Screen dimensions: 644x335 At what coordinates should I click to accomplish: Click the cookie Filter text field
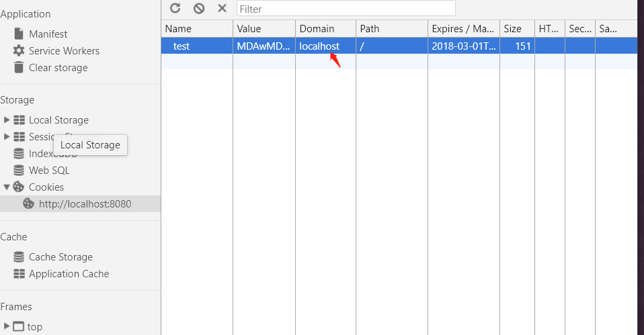pyautogui.click(x=346, y=9)
